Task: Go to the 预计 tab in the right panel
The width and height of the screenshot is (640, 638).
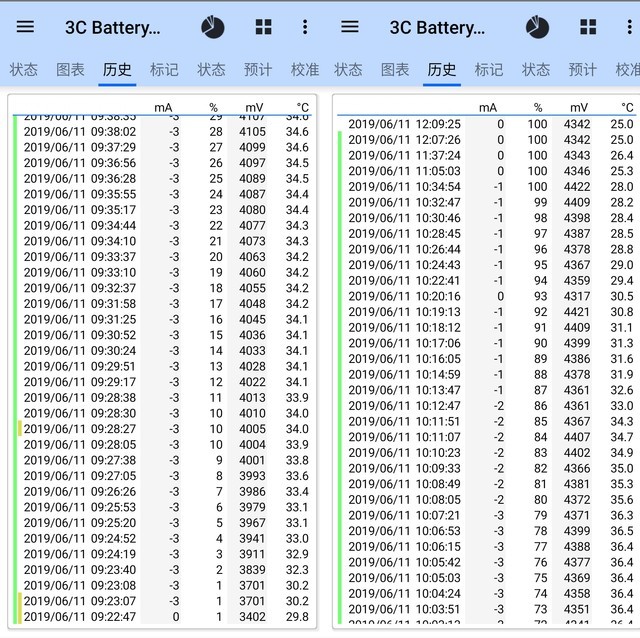Action: coord(582,69)
